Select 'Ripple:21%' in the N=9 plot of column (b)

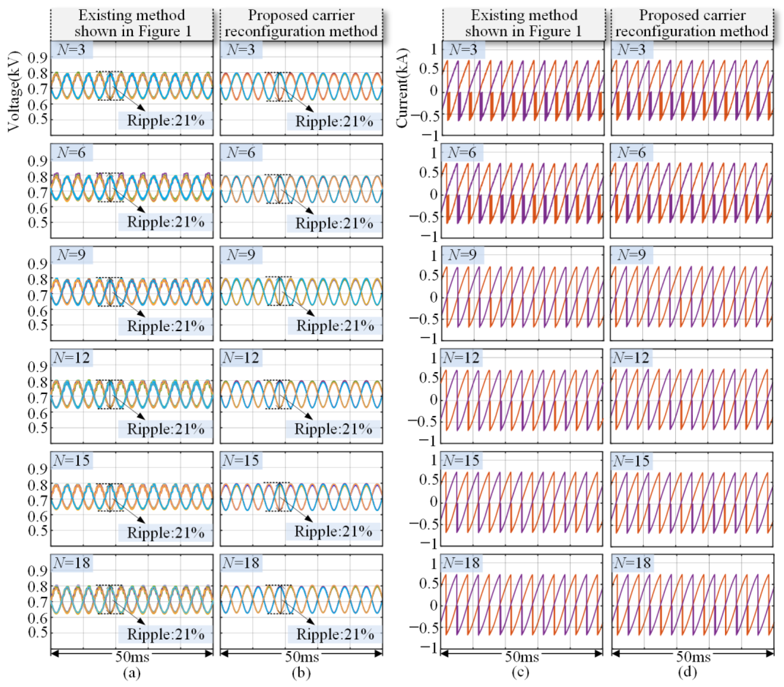(335, 326)
